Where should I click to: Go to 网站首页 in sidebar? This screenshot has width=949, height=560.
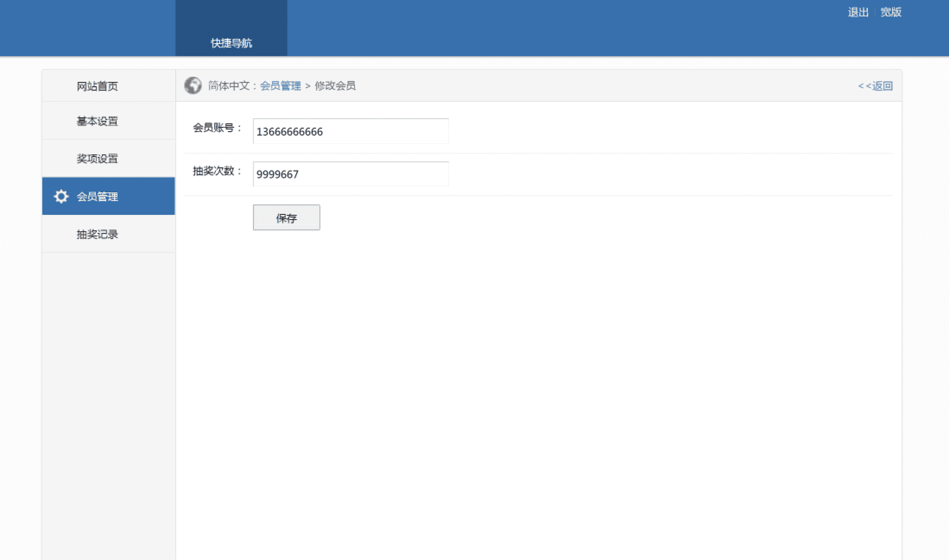[97, 86]
